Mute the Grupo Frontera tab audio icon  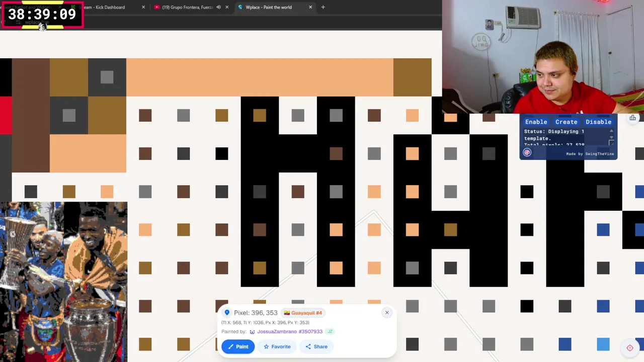point(218,7)
